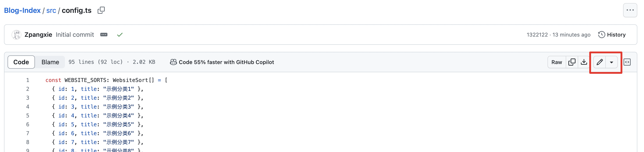This screenshot has width=644, height=152.
Task: Edit this file with the pencil icon
Action: [599, 62]
